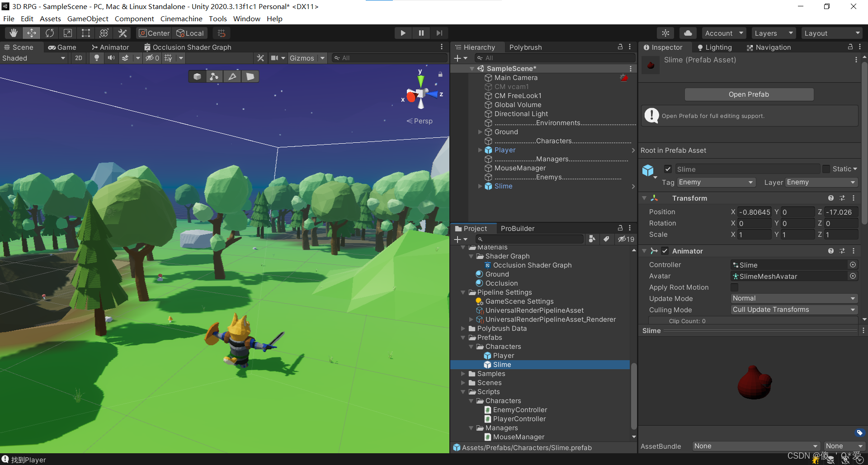Toggle 2D mode in the Scene view

pyautogui.click(x=78, y=58)
